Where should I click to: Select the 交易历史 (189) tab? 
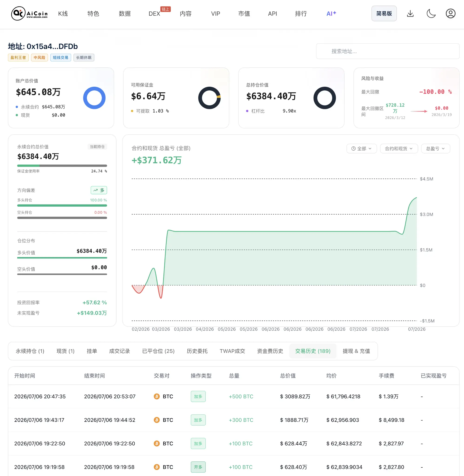click(x=313, y=351)
